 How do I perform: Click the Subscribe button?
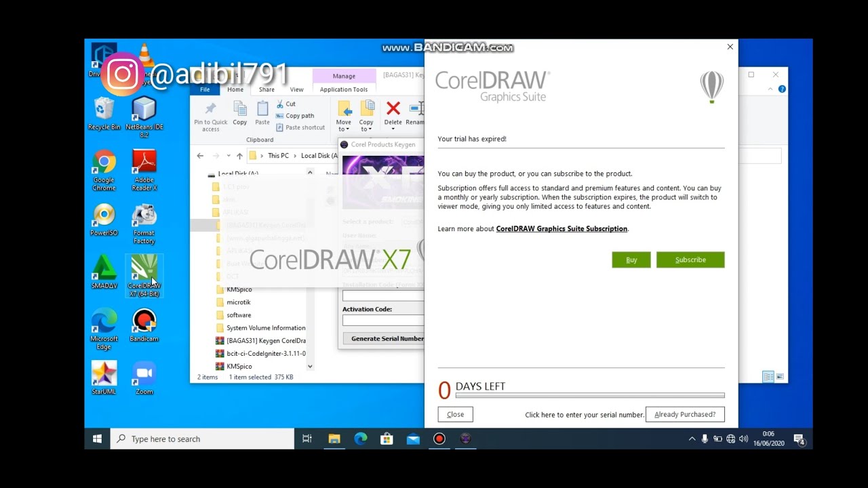pyautogui.click(x=690, y=260)
